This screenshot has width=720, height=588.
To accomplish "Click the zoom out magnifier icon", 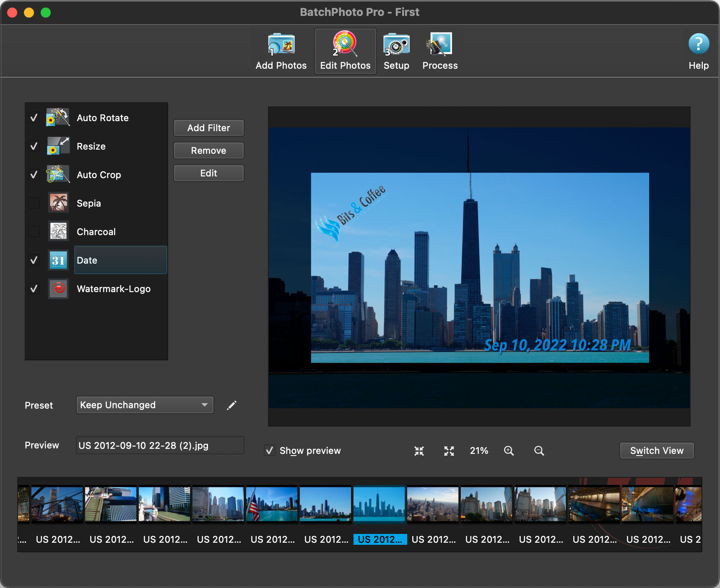I will (539, 451).
